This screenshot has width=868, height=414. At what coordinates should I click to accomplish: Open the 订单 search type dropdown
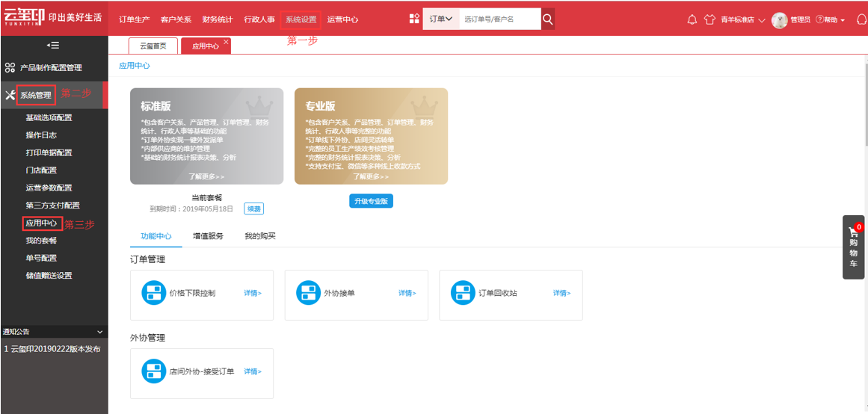441,19
